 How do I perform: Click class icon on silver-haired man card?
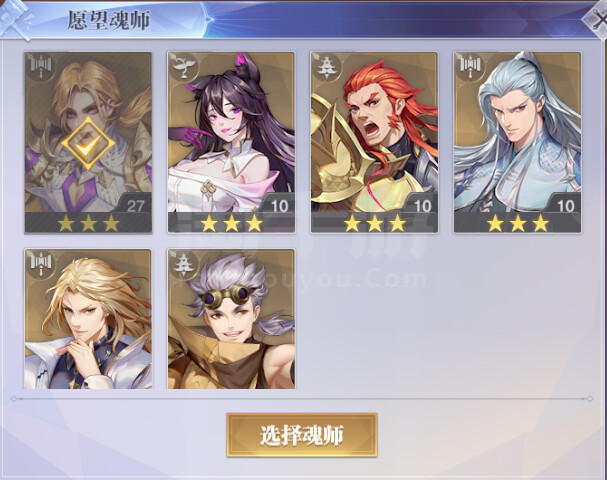[x=470, y=67]
